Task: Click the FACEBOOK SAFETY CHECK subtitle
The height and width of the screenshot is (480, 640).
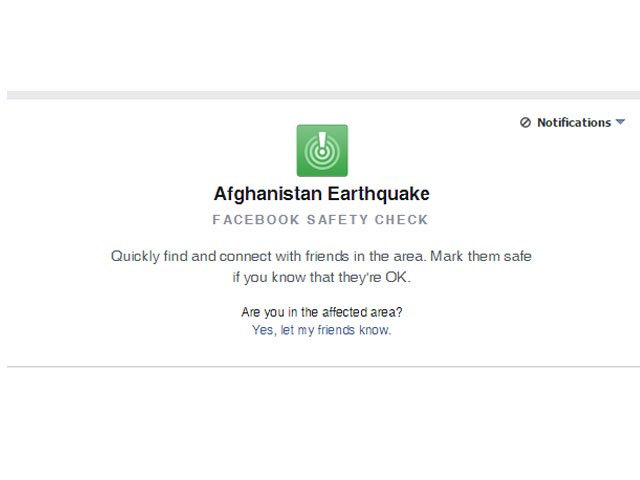Action: click(320, 220)
